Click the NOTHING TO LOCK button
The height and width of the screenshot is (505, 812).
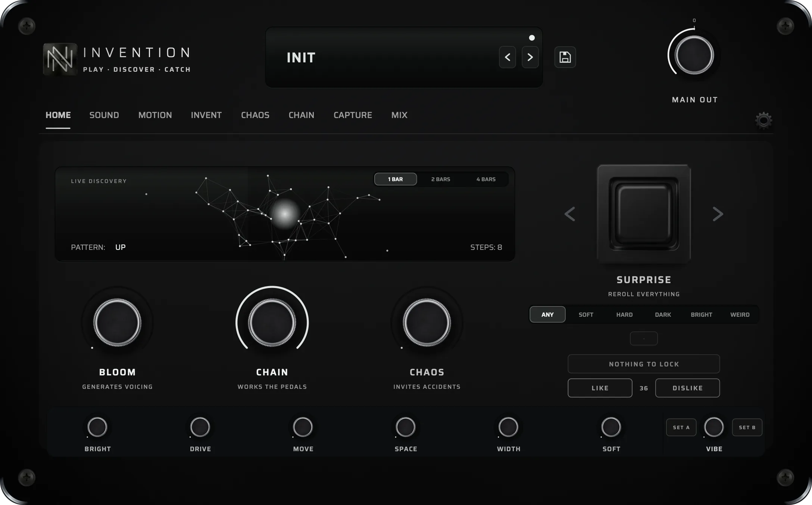tap(644, 364)
